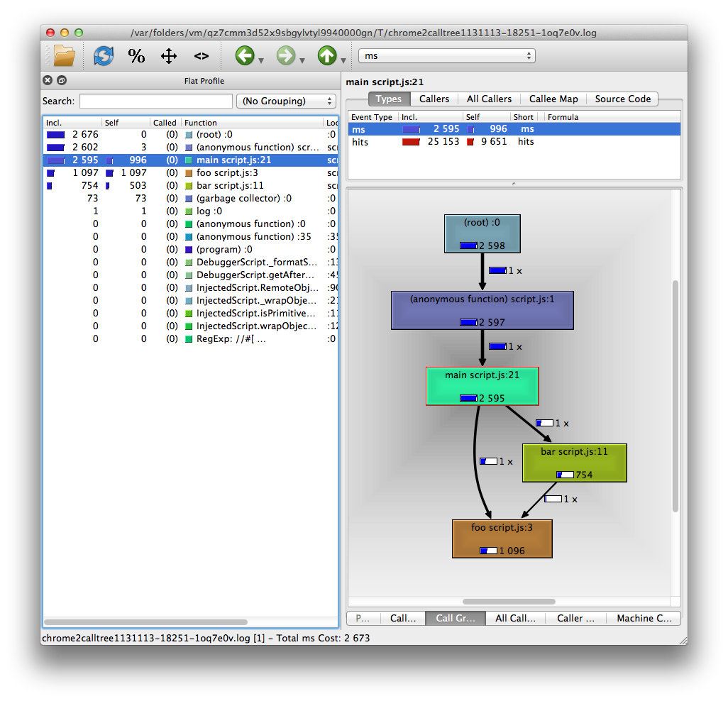Image resolution: width=728 pixels, height=701 pixels.
Task: Open the bottom Machine Code tab
Action: [x=644, y=618]
